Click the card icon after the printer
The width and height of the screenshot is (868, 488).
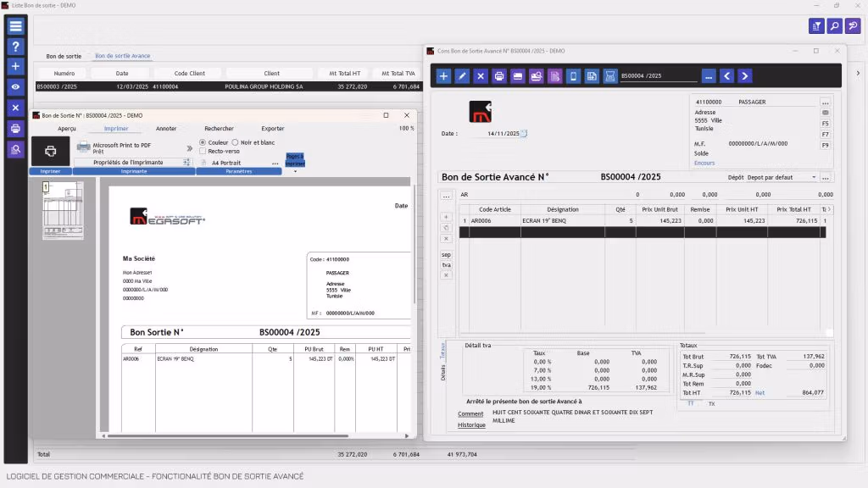518,75
